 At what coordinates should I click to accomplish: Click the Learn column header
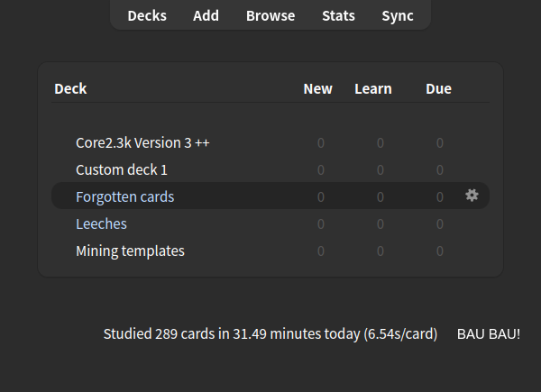373,88
